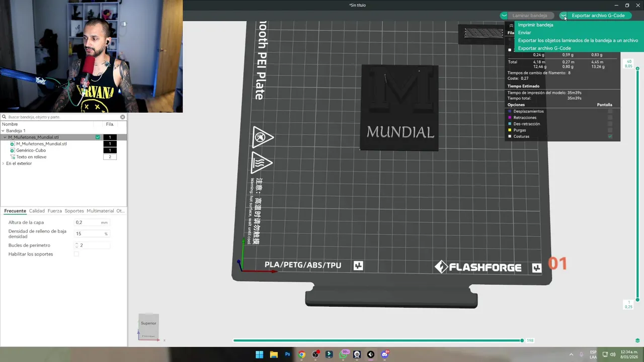The width and height of the screenshot is (644, 362).
Task: Click the Genérico-Cubo part icon
Action: pos(13,150)
